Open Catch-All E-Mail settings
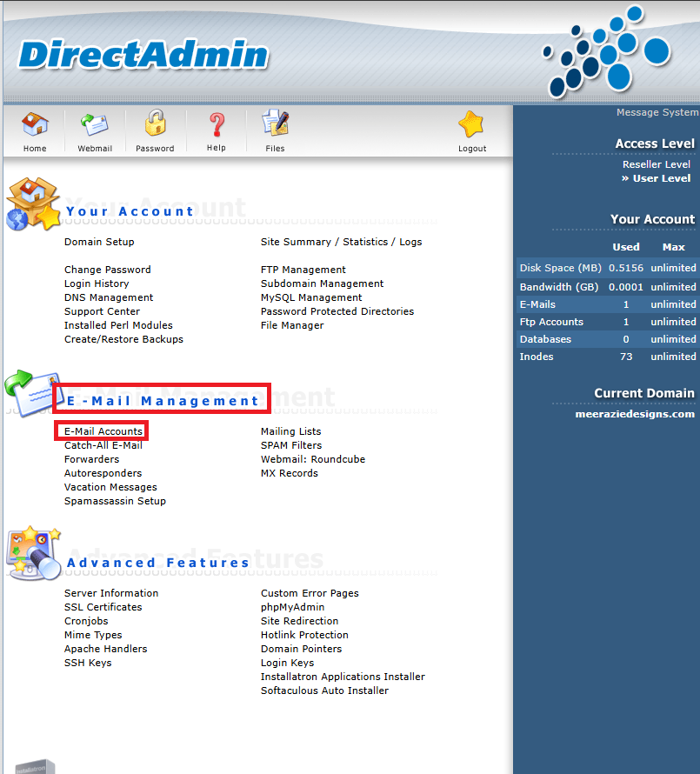The width and height of the screenshot is (700, 774). coord(103,445)
